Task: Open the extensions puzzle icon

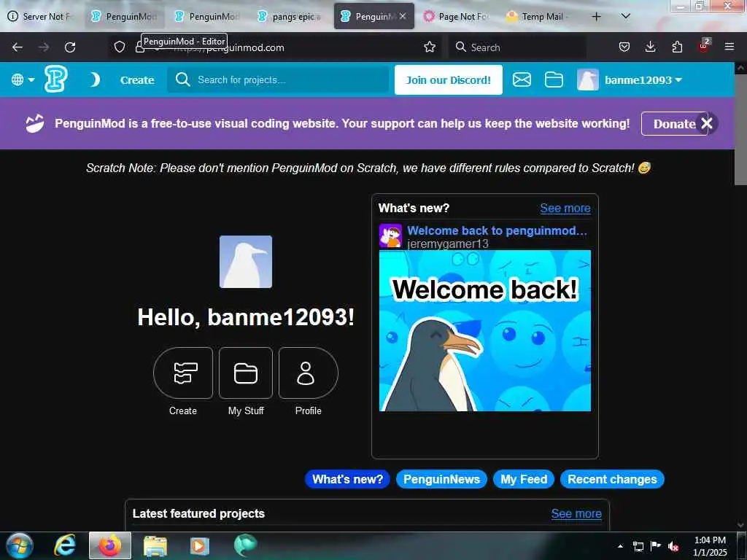Action: pos(677,47)
